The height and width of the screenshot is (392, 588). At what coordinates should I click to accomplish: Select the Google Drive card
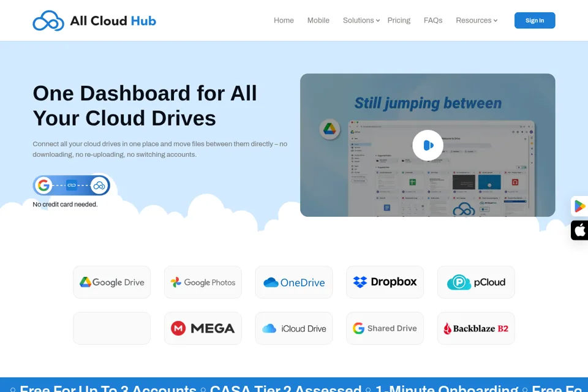[111, 282]
